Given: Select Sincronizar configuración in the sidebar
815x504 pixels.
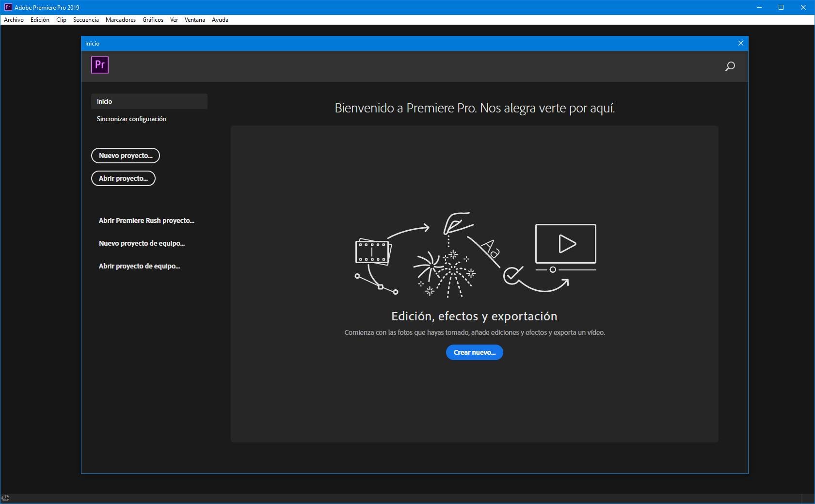Looking at the screenshot, I should 131,119.
